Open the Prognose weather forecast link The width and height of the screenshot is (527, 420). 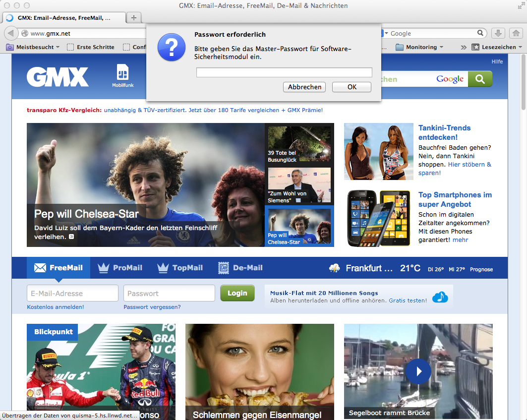481,269
